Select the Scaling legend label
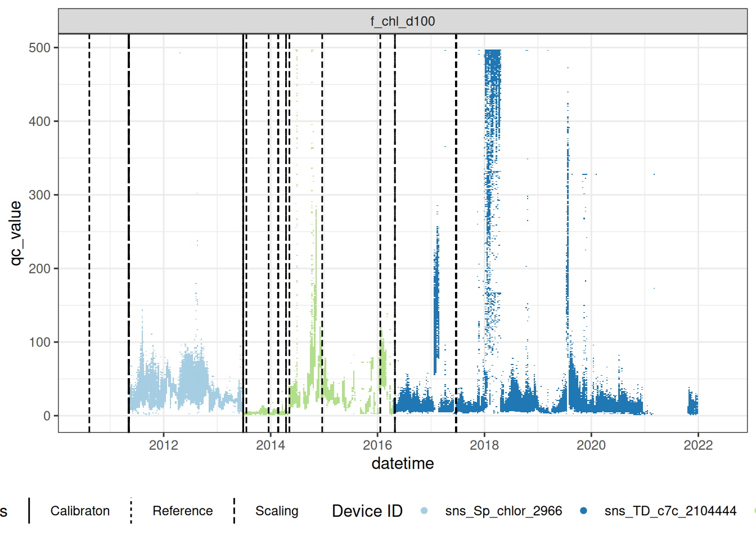The width and height of the screenshot is (756, 540). click(277, 511)
